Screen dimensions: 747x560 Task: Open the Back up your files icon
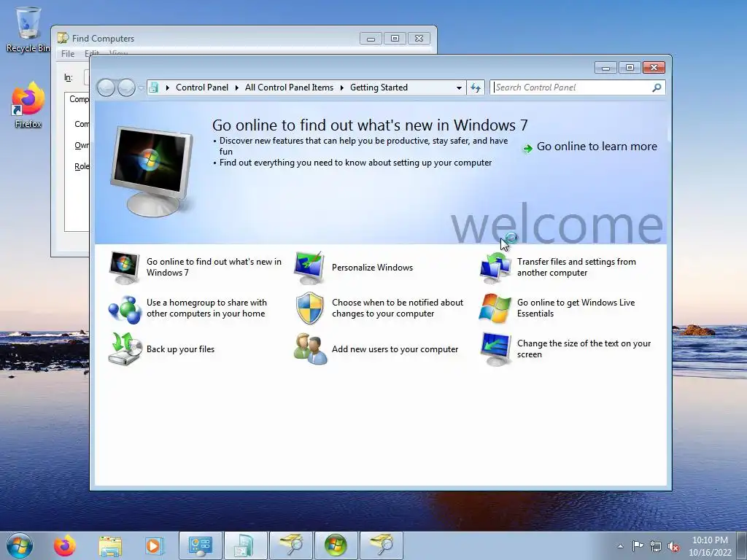(125, 349)
